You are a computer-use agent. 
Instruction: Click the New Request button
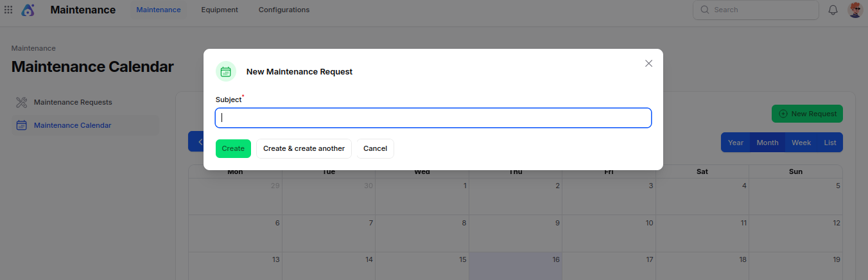click(x=807, y=114)
